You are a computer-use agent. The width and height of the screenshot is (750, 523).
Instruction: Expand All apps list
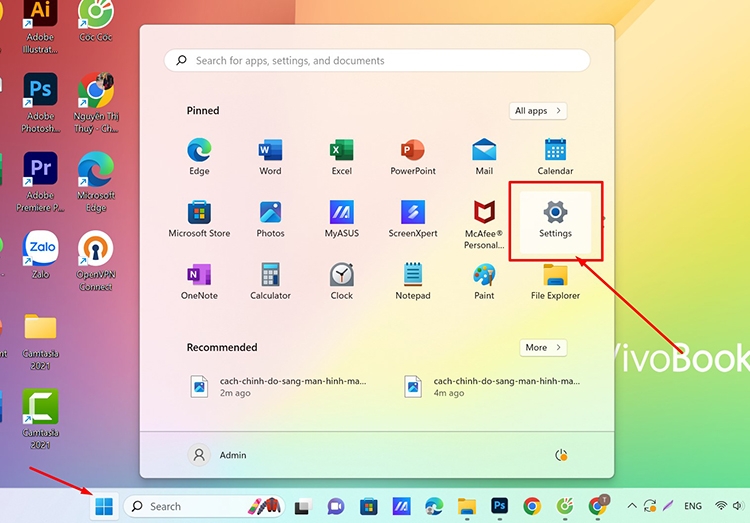pyautogui.click(x=538, y=111)
